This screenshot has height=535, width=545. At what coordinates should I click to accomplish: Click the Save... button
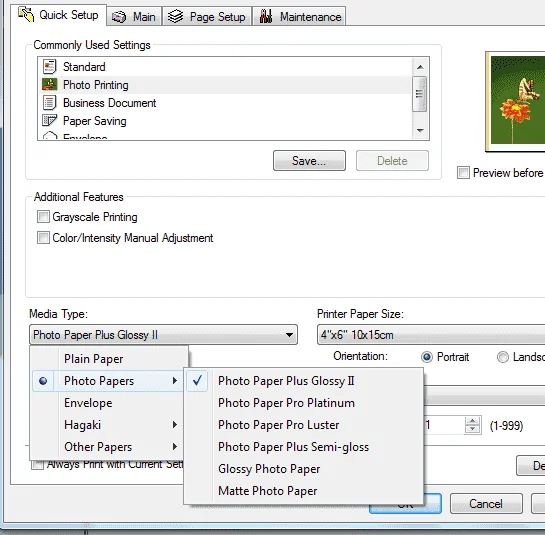(x=309, y=161)
